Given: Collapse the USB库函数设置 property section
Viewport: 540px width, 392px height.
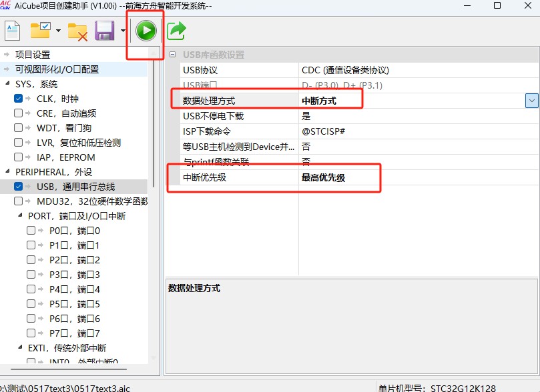Looking at the screenshot, I should click(x=172, y=54).
